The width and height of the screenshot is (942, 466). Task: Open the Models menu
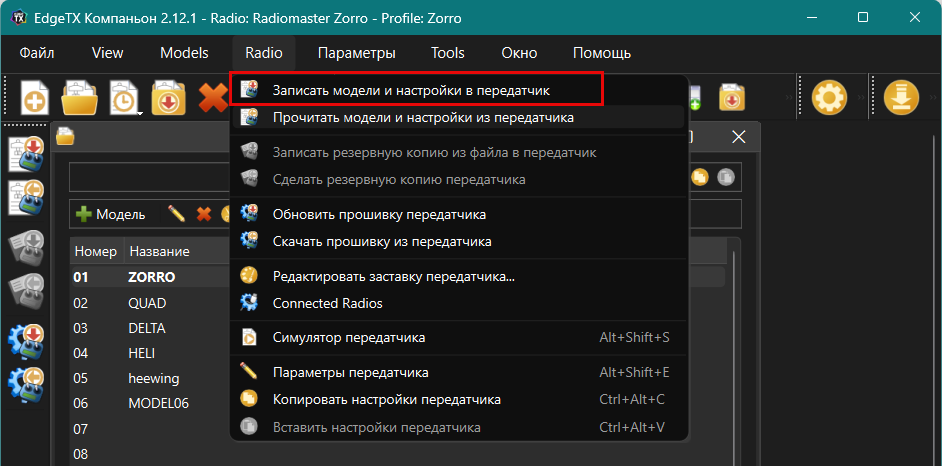184,53
